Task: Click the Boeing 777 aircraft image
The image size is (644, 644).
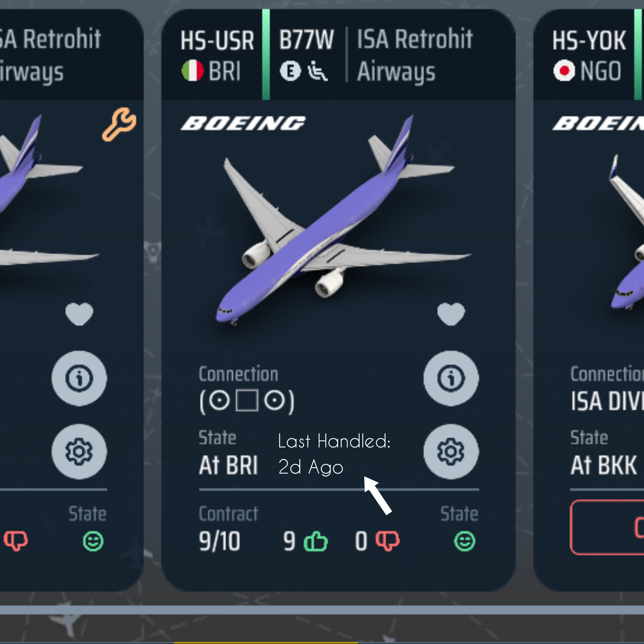Action: point(343,221)
